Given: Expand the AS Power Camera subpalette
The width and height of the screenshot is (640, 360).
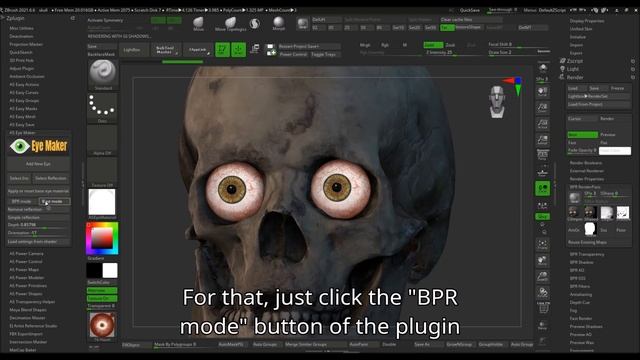Looking at the screenshot, I should coord(26,253).
